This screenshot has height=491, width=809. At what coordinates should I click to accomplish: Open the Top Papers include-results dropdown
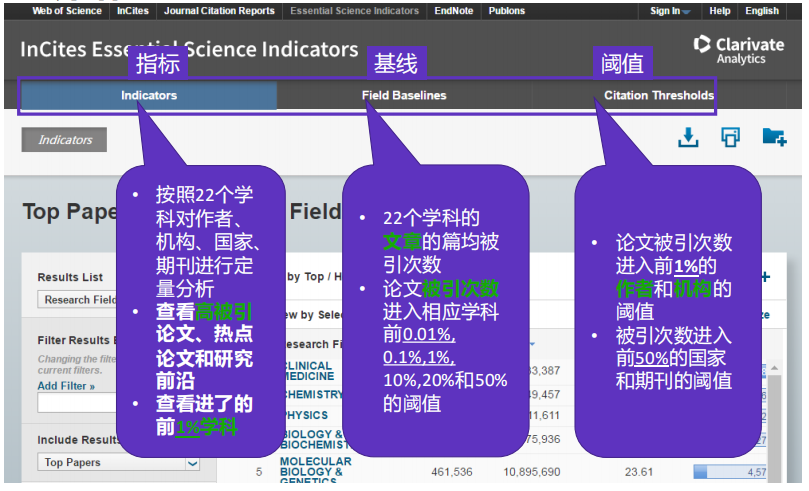(119, 463)
